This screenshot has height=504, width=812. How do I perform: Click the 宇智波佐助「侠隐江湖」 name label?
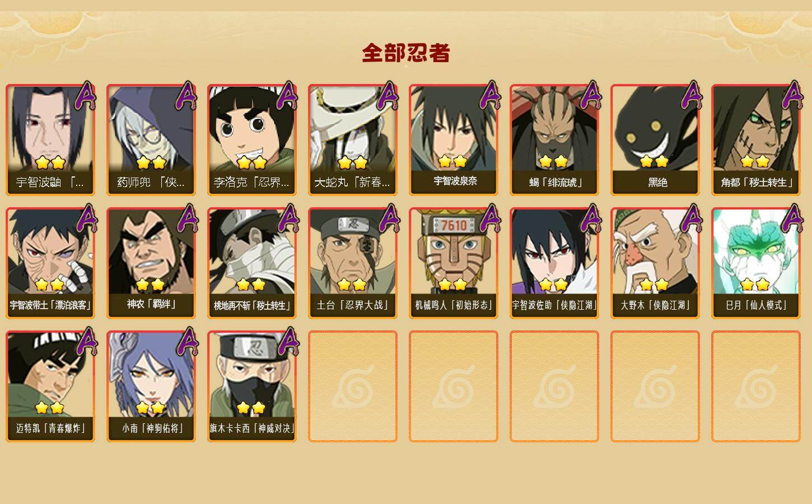(554, 305)
